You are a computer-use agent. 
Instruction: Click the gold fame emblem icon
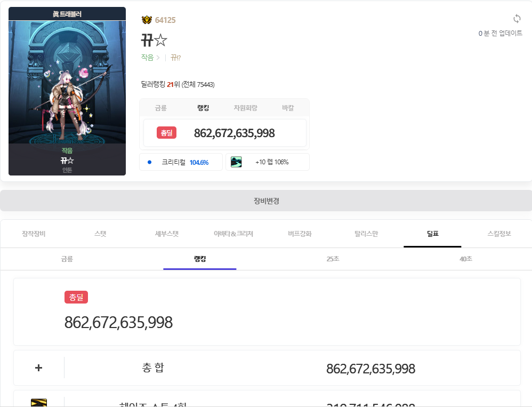pyautogui.click(x=147, y=20)
